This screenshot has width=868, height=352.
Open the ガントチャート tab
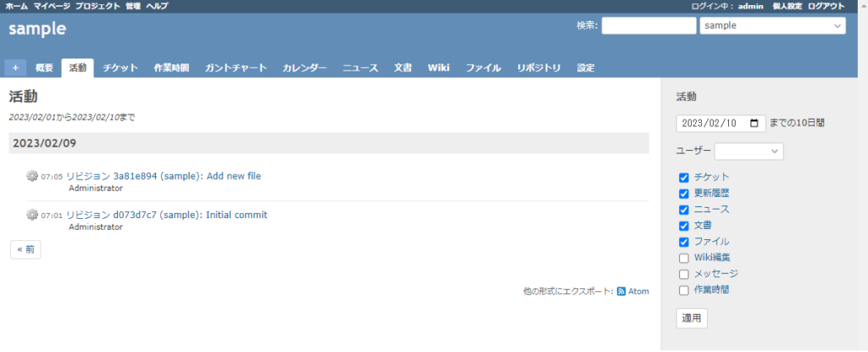click(x=236, y=68)
